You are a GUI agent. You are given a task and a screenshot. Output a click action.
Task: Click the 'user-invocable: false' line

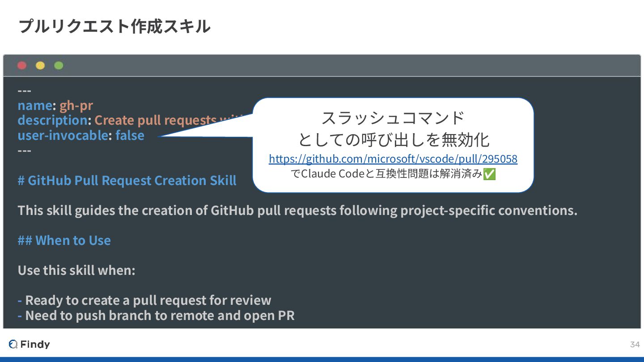[x=81, y=135]
